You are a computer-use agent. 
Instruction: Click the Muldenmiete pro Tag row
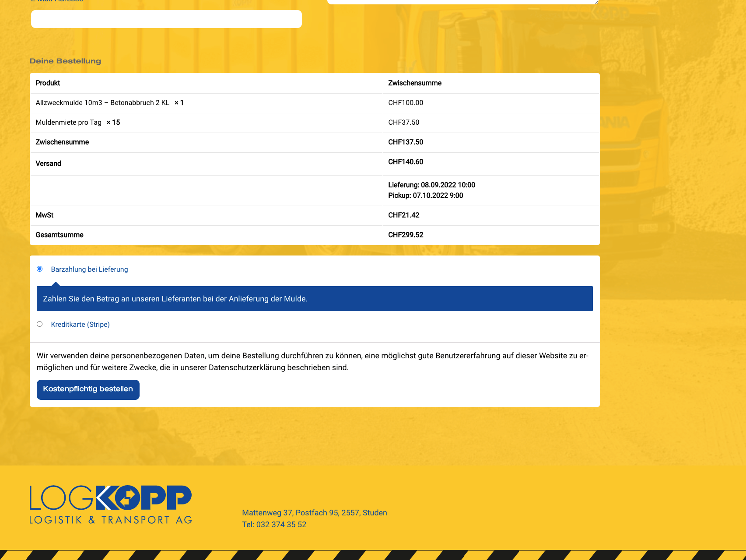pyautogui.click(x=315, y=122)
